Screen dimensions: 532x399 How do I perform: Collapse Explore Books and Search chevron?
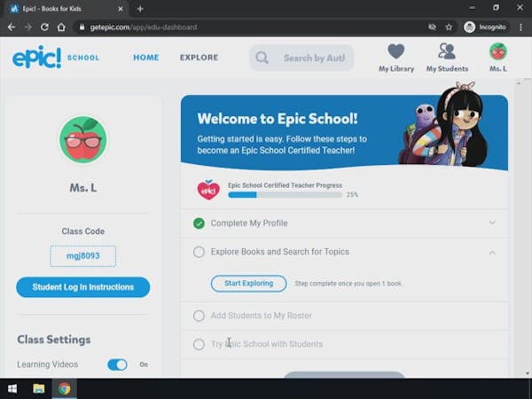pyautogui.click(x=492, y=253)
